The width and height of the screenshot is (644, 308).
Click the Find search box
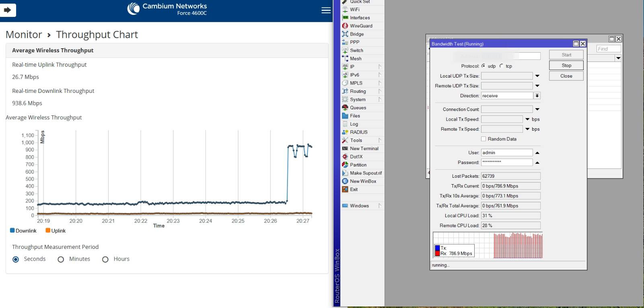pos(609,49)
